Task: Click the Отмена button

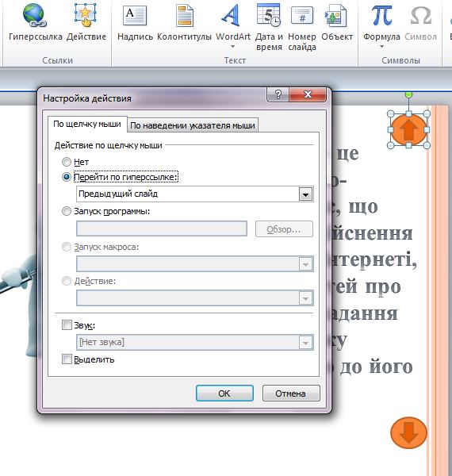Action: tap(290, 393)
